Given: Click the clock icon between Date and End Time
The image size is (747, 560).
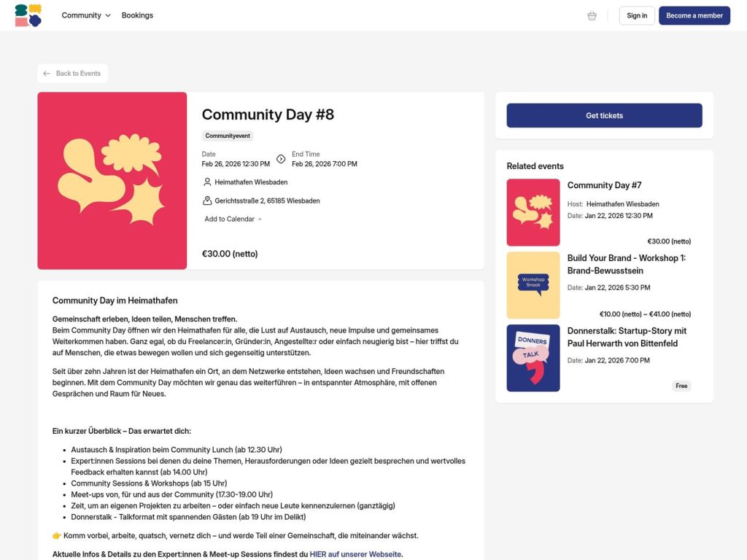Looking at the screenshot, I should [281, 158].
